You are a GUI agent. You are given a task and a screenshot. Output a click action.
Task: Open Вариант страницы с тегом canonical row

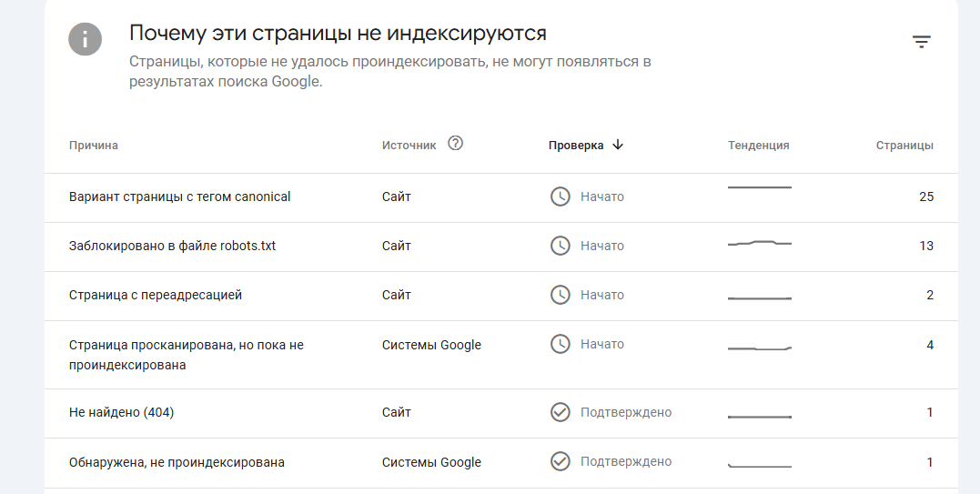coord(180,197)
